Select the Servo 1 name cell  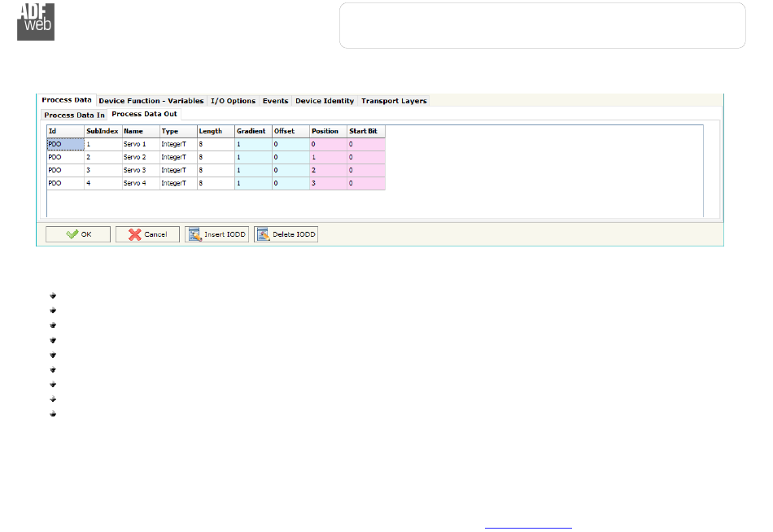tap(140, 144)
